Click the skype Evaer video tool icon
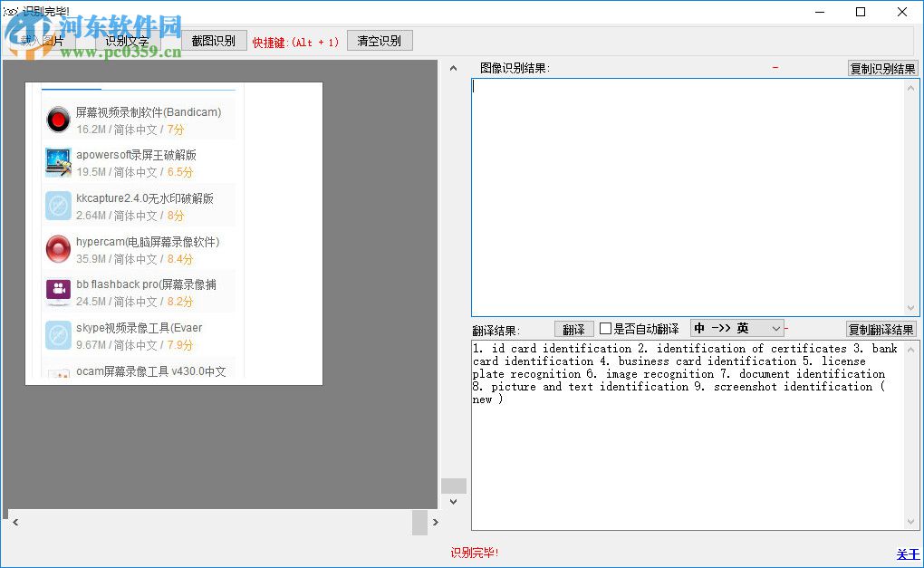 (58, 335)
